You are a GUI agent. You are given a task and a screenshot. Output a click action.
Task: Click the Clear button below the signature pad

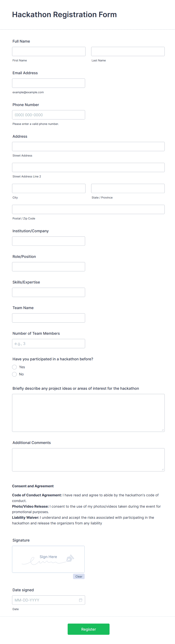pos(79,576)
